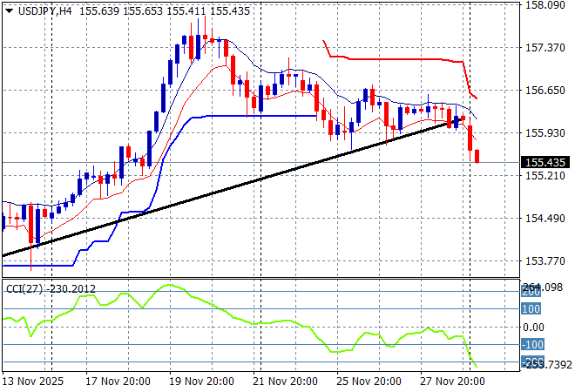575x392 pixels.
Task: Click the 153.770 price axis label
Action: tap(545, 261)
